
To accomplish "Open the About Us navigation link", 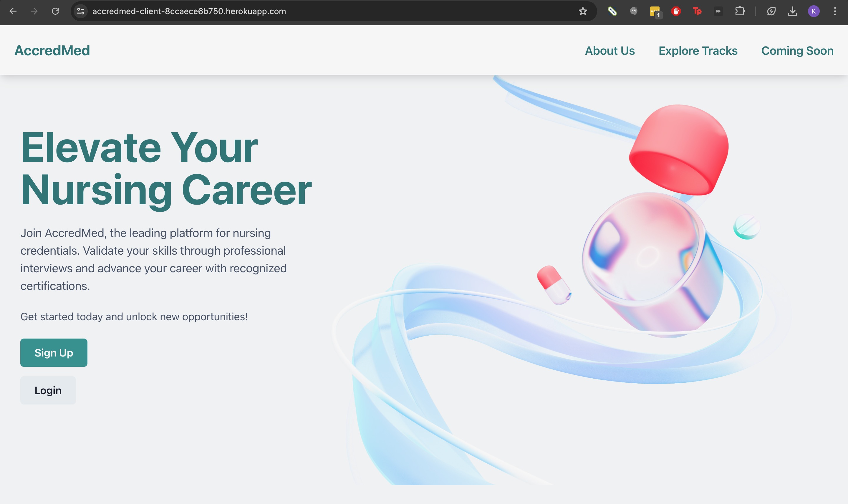I will [609, 51].
